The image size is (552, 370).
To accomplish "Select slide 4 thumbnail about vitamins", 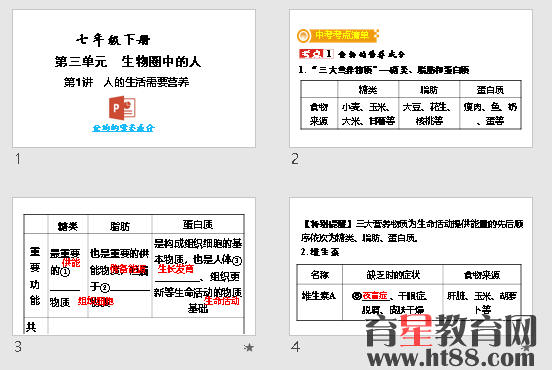I will coord(411,266).
